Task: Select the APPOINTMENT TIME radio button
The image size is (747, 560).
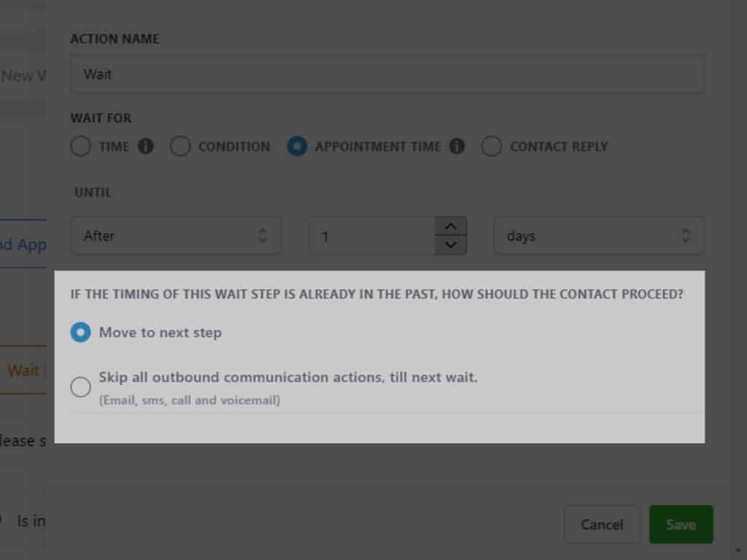Action: pos(297,147)
